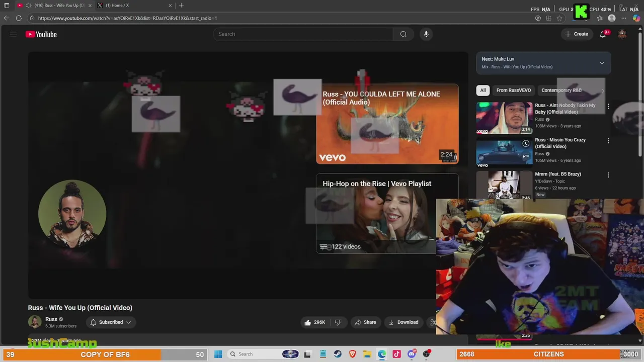Screen dimensions: 644x362
Task: Open Discord from the taskbar
Action: [x=412, y=354]
